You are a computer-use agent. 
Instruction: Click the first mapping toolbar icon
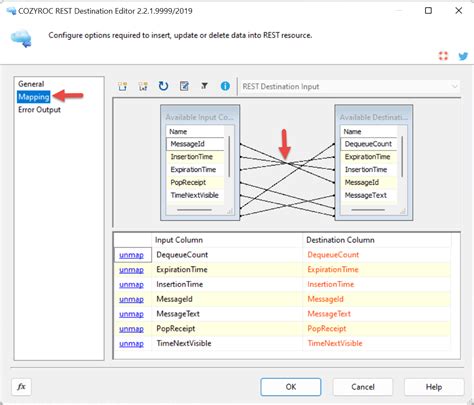click(x=123, y=87)
